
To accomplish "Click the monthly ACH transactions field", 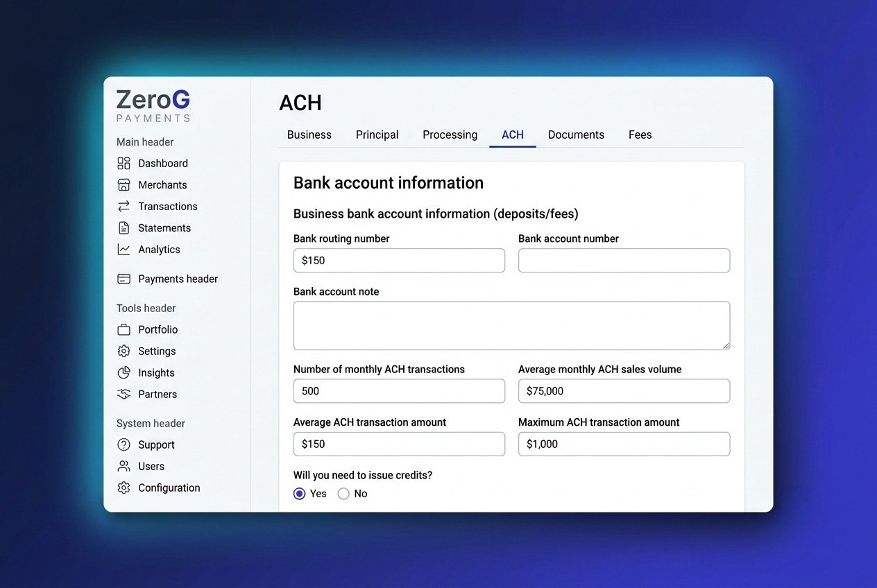I will [x=399, y=391].
